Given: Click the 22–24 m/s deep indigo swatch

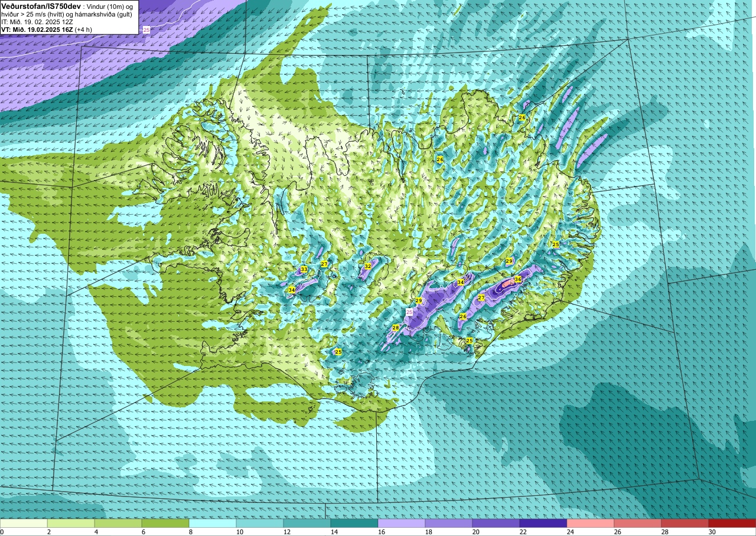Looking at the screenshot, I should (x=543, y=523).
